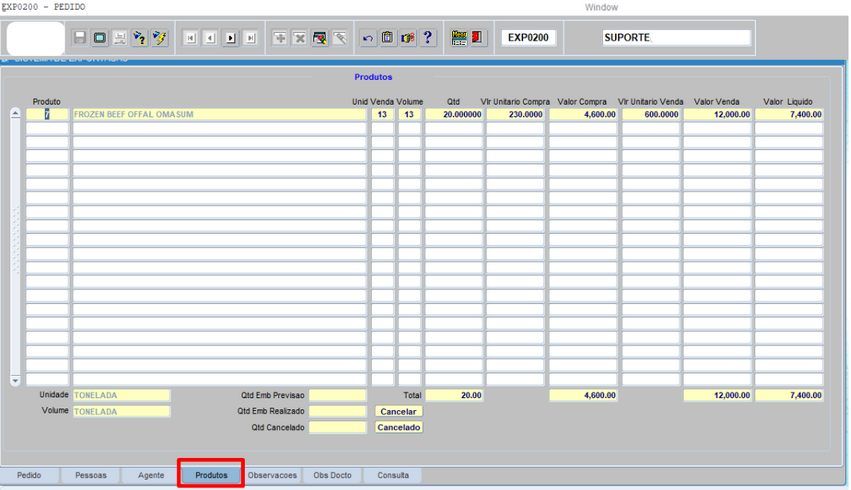Click the undo arrow toolbar icon
Image resolution: width=851 pixels, height=490 pixels.
click(368, 38)
